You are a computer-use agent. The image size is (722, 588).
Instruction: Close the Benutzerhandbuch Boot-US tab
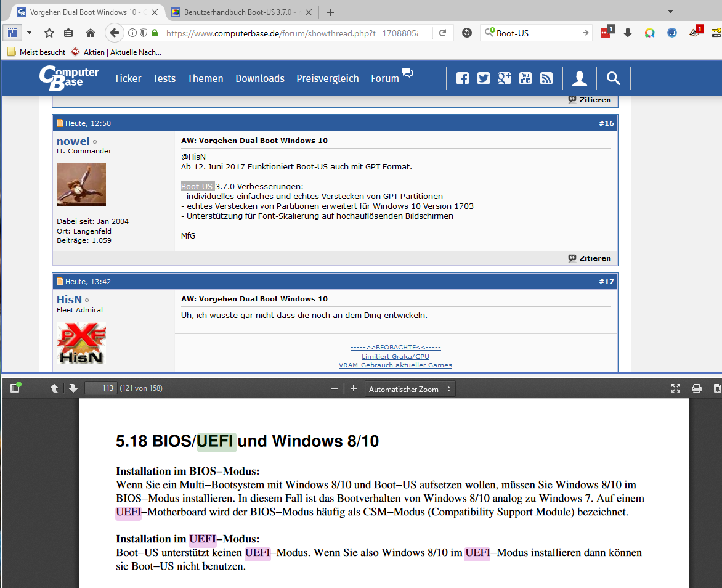tap(309, 12)
